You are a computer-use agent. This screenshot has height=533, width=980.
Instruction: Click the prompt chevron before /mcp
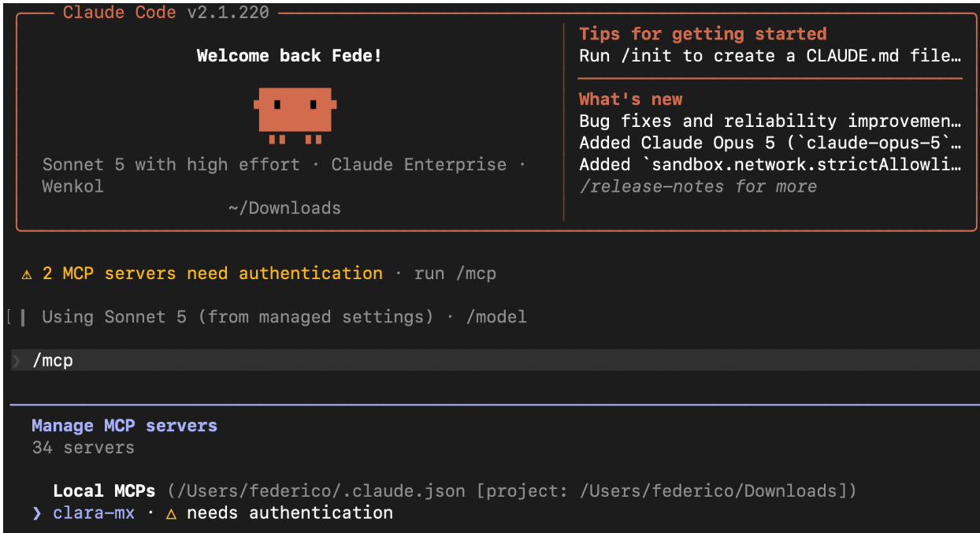point(17,361)
